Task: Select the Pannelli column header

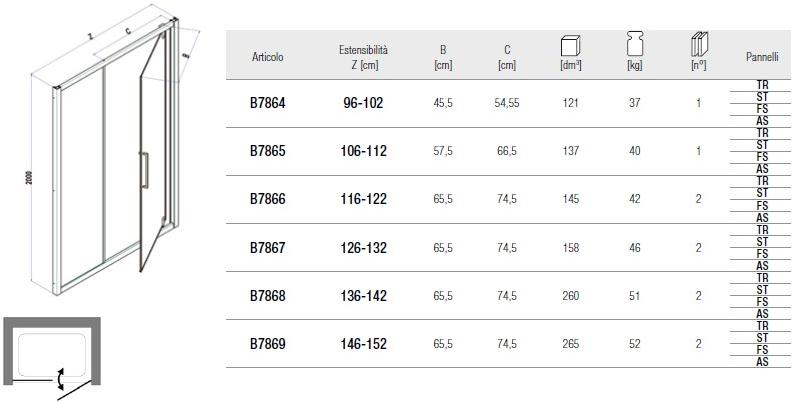Action: click(762, 58)
